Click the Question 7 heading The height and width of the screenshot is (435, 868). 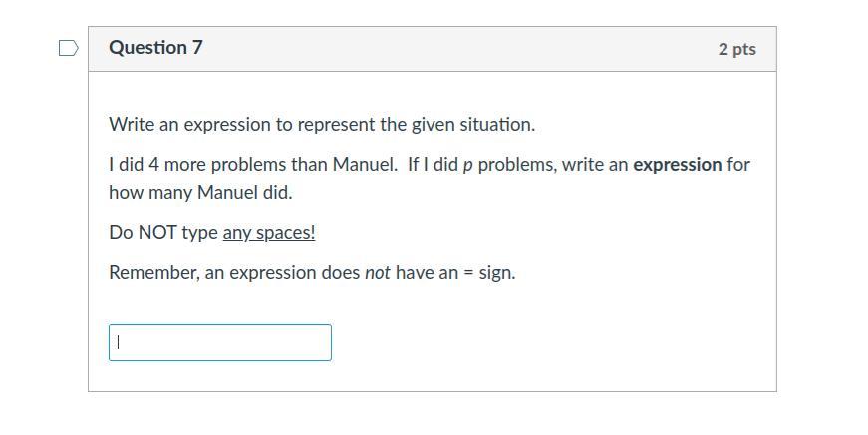(155, 48)
